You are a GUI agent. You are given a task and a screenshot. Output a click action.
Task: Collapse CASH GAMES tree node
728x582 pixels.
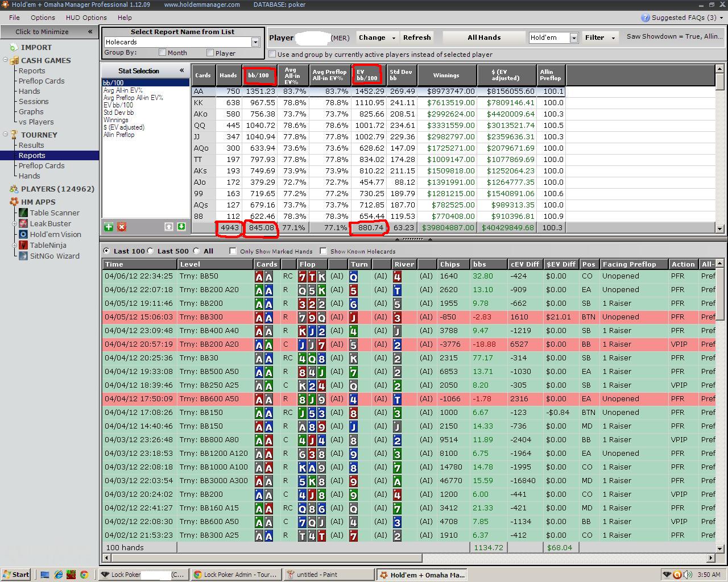click(6, 60)
